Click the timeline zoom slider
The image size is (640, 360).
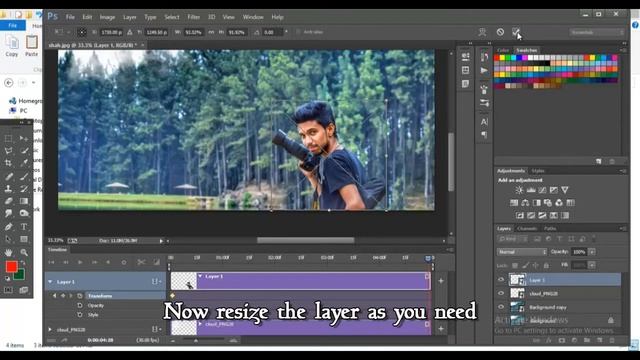[x=196, y=340]
